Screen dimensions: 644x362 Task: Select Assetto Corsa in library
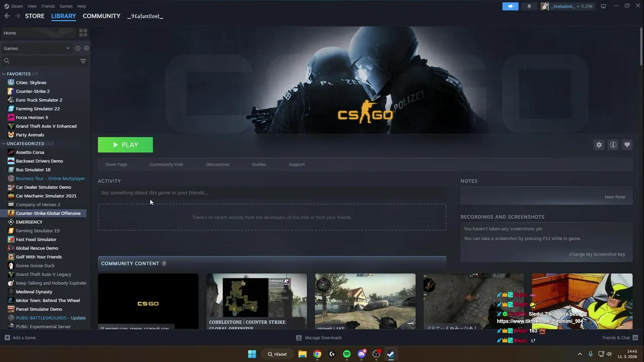[30, 152]
